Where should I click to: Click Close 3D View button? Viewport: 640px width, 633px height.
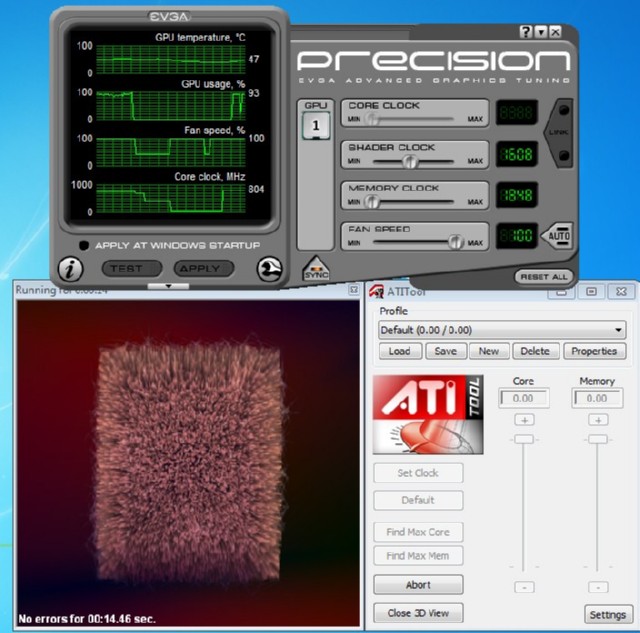418,613
